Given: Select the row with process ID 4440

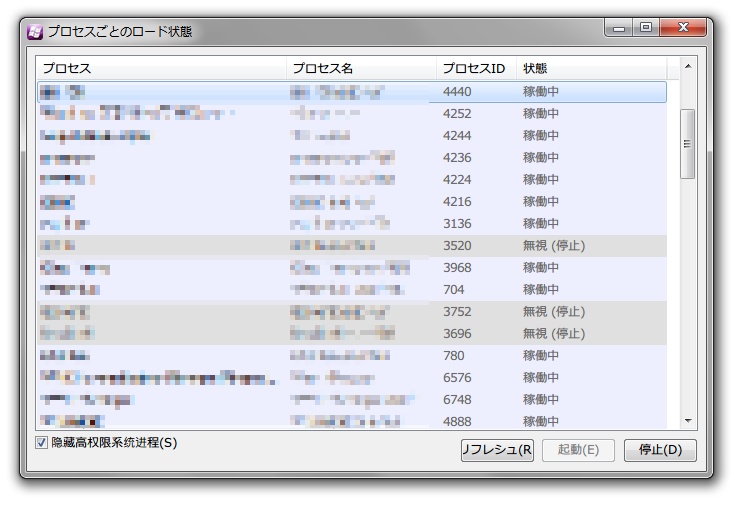Looking at the screenshot, I should 352,92.
